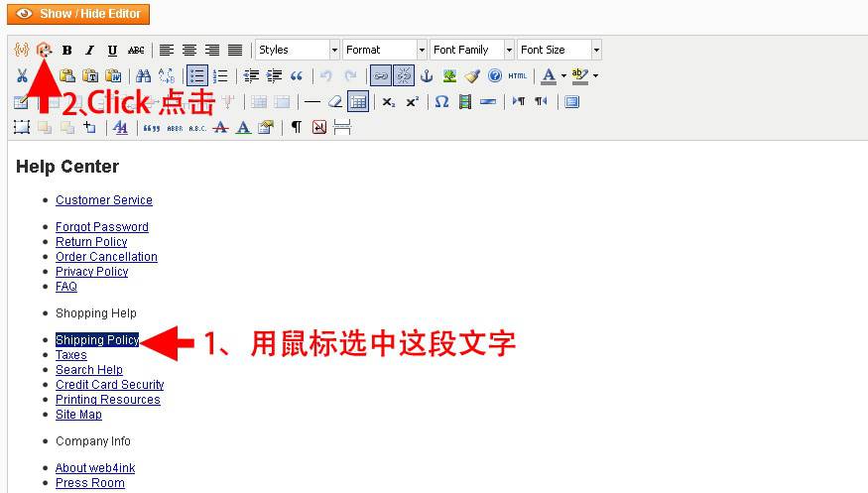This screenshot has height=493, width=868.
Task: Set left-to-right text direction
Action: (519, 102)
